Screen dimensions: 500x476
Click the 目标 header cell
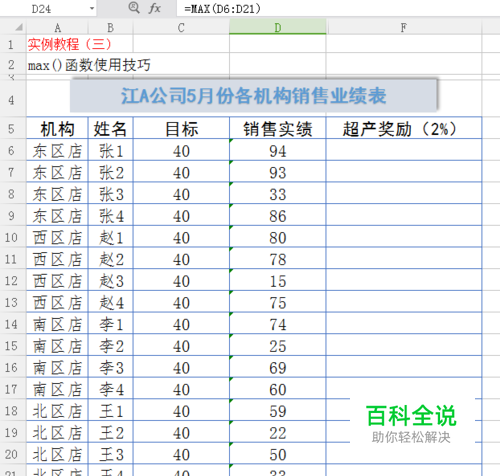click(181, 128)
